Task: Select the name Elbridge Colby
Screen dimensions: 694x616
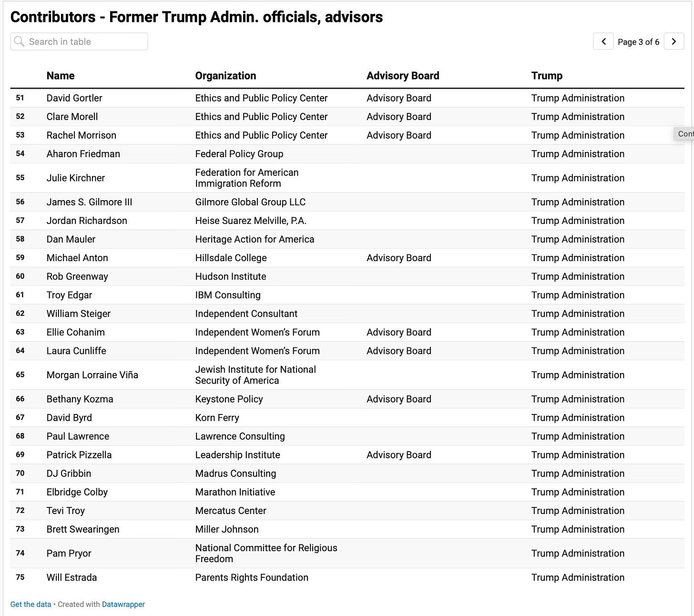Action: coord(77,492)
